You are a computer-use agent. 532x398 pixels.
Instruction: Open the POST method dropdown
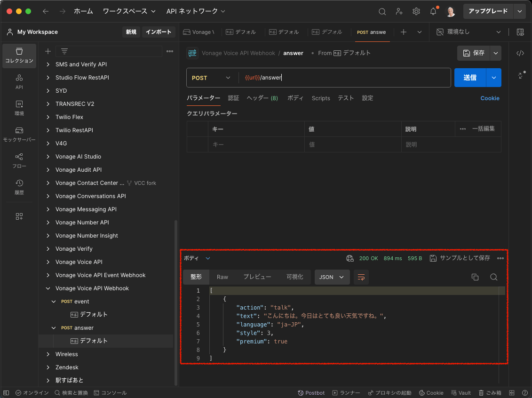pyautogui.click(x=211, y=78)
